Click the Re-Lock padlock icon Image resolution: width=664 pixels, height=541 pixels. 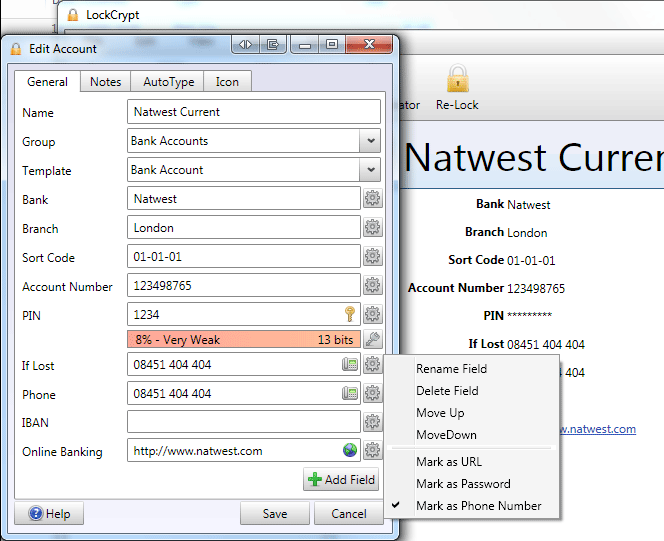[457, 78]
